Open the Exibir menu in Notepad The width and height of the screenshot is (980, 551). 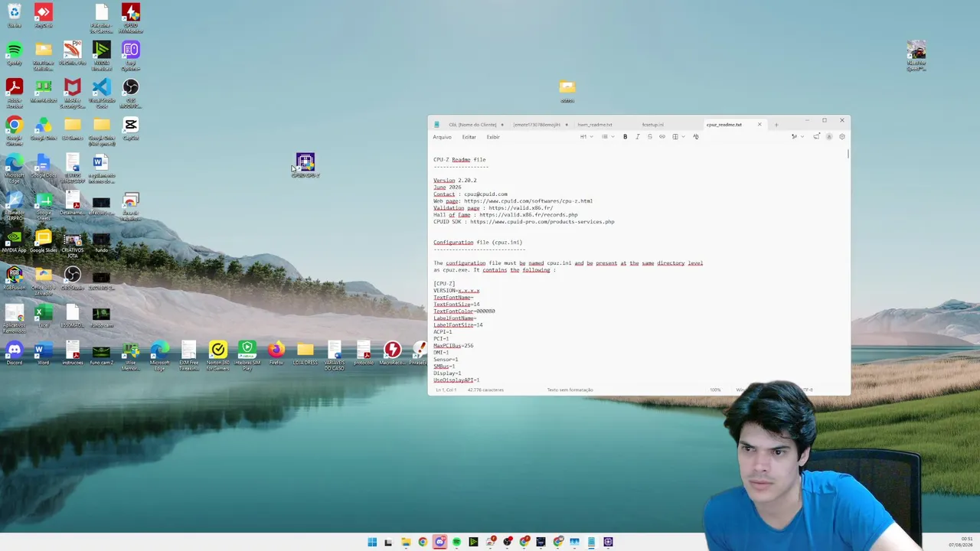coord(493,137)
